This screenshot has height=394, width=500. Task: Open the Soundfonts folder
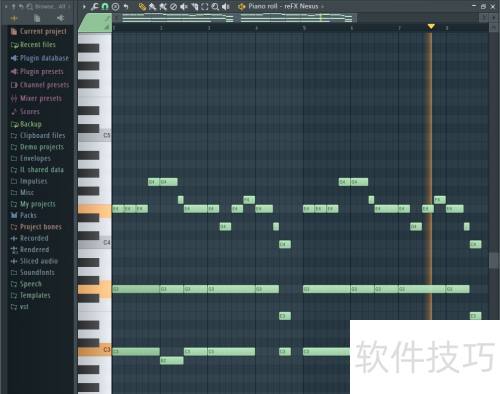(33, 272)
